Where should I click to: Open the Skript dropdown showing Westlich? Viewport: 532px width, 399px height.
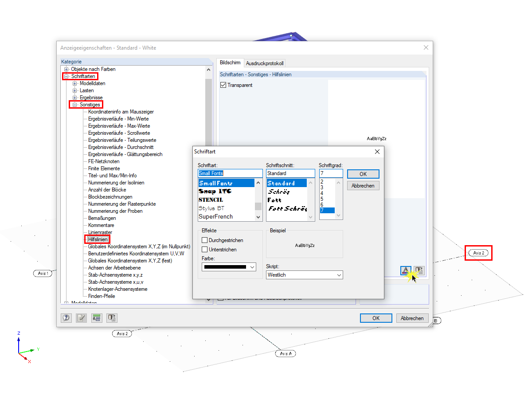pos(305,275)
